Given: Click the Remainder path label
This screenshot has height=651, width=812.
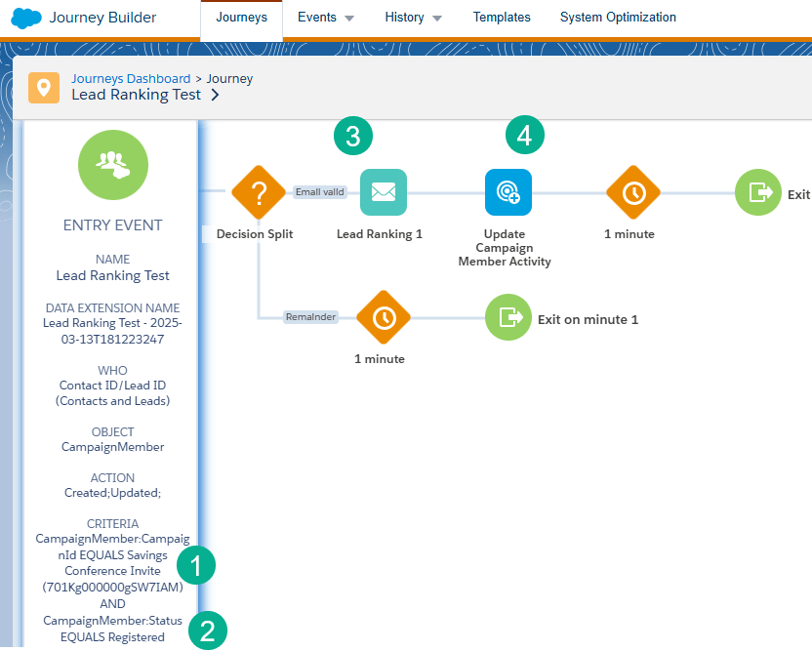Looking at the screenshot, I should (x=311, y=317).
